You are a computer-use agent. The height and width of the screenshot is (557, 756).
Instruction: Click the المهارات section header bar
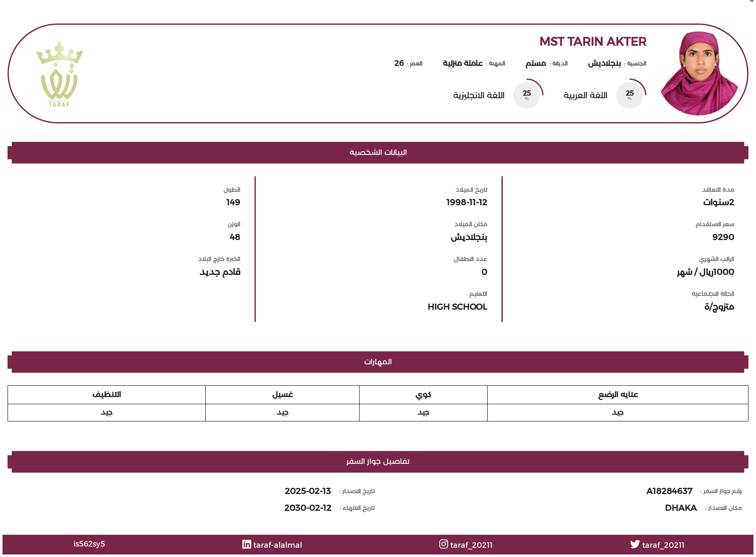[x=378, y=362]
